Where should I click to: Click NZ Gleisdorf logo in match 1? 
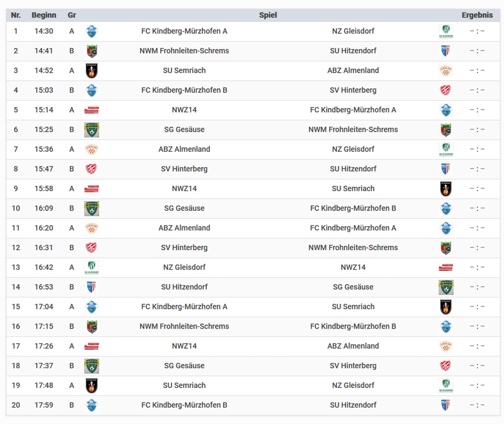446,31
